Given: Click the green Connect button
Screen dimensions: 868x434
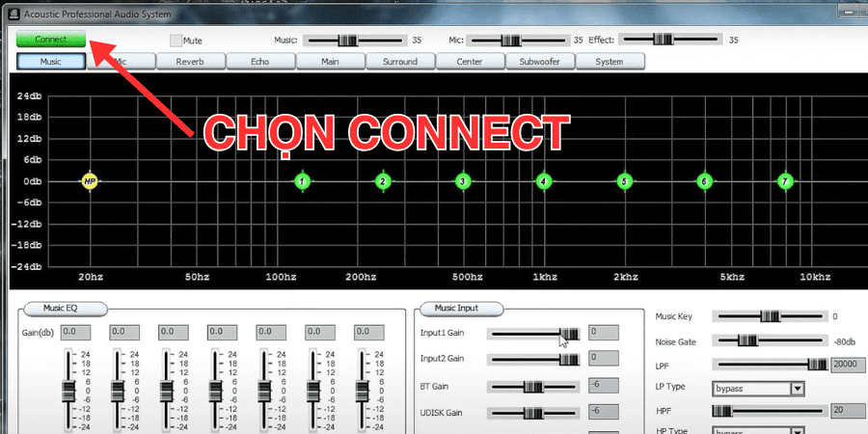Looking at the screenshot, I should tap(51, 40).
